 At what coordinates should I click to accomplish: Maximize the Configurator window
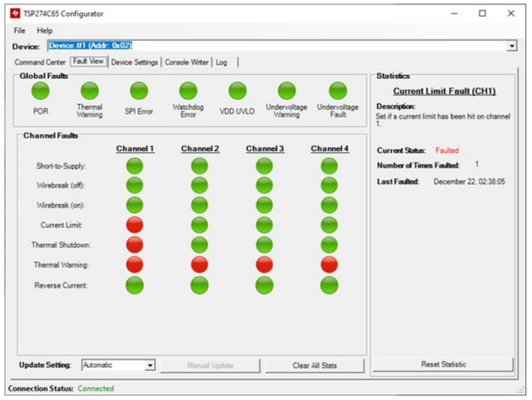tap(482, 14)
